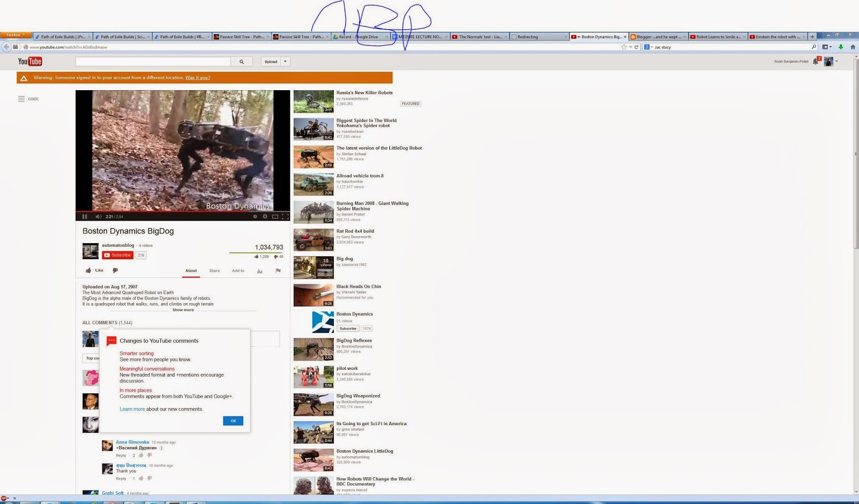The height and width of the screenshot is (504, 859).
Task: Reload the page
Action: click(x=636, y=47)
